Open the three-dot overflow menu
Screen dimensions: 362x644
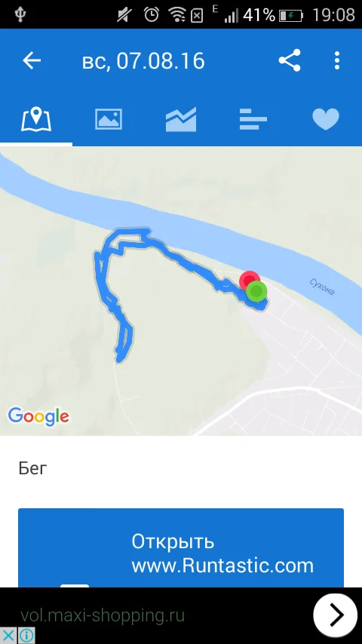tap(337, 61)
